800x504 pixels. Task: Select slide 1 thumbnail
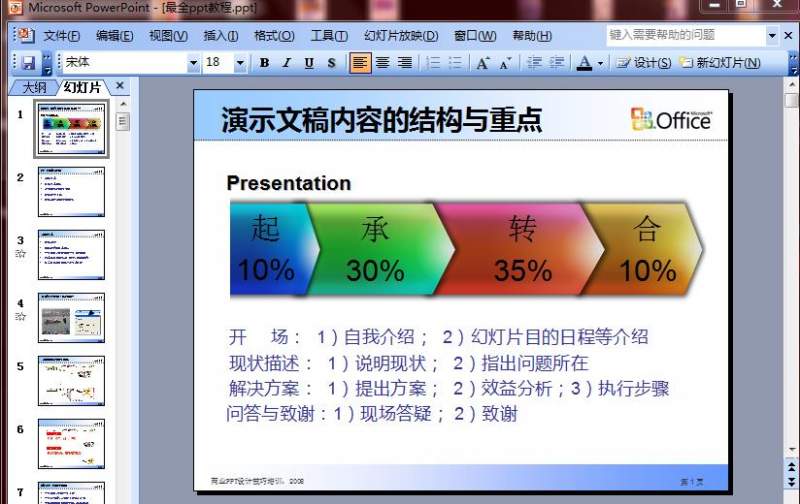click(71, 129)
